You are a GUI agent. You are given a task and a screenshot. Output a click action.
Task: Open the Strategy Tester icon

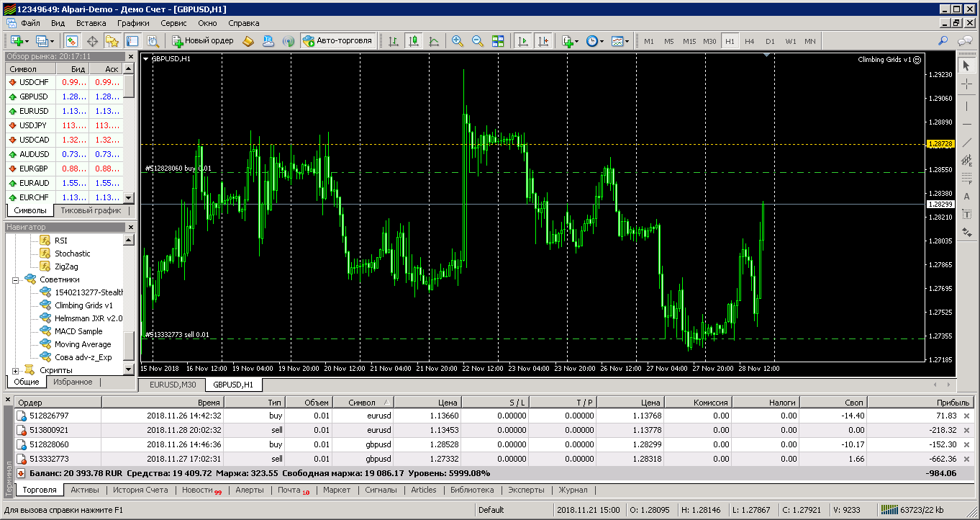[x=153, y=41]
